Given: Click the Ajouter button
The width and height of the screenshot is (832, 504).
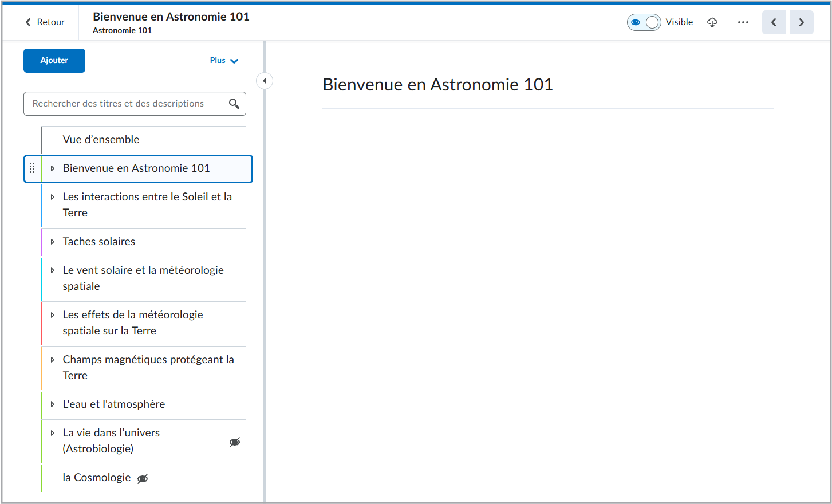Looking at the screenshot, I should click(54, 61).
